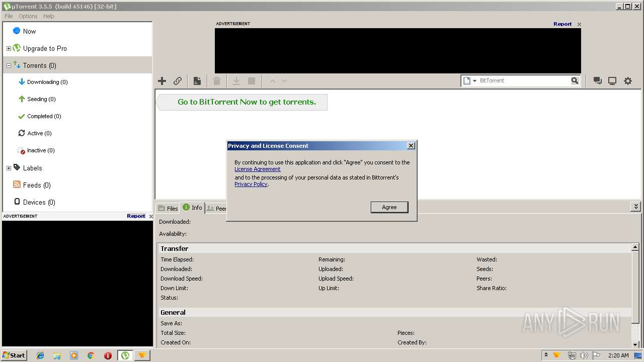Switch to the Info tab

click(x=192, y=208)
